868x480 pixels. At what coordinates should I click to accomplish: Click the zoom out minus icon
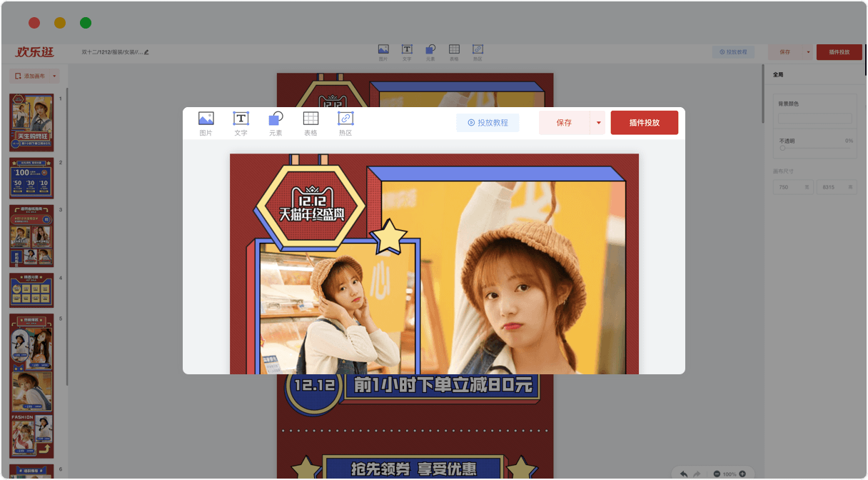[x=717, y=474]
